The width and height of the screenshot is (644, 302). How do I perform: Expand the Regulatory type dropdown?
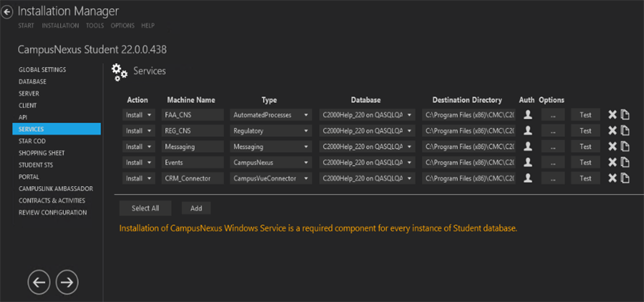click(271, 130)
